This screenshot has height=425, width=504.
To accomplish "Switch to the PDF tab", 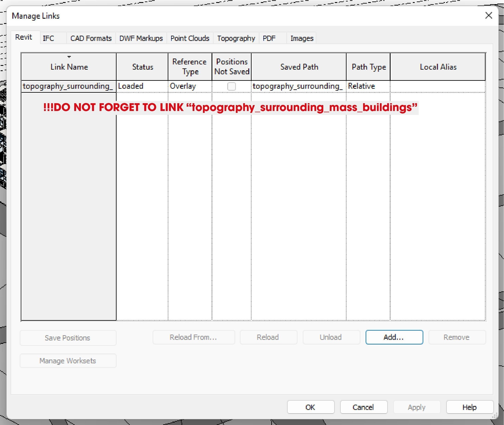I will click(x=269, y=38).
